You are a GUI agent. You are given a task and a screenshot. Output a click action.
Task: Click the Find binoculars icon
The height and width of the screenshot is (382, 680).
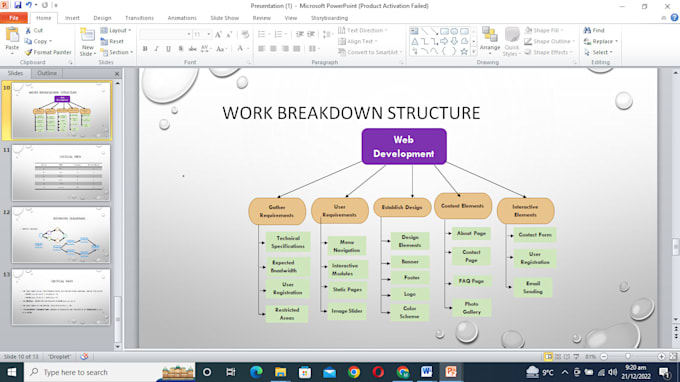[x=587, y=30]
